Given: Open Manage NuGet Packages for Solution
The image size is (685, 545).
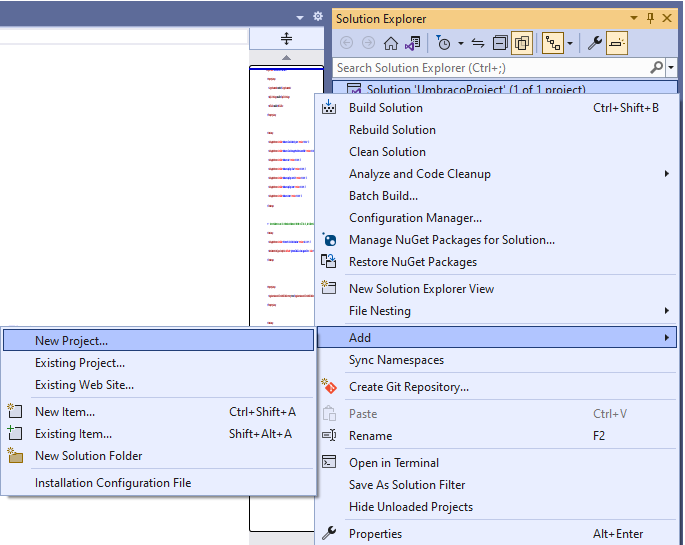Looking at the screenshot, I should (x=498, y=240).
